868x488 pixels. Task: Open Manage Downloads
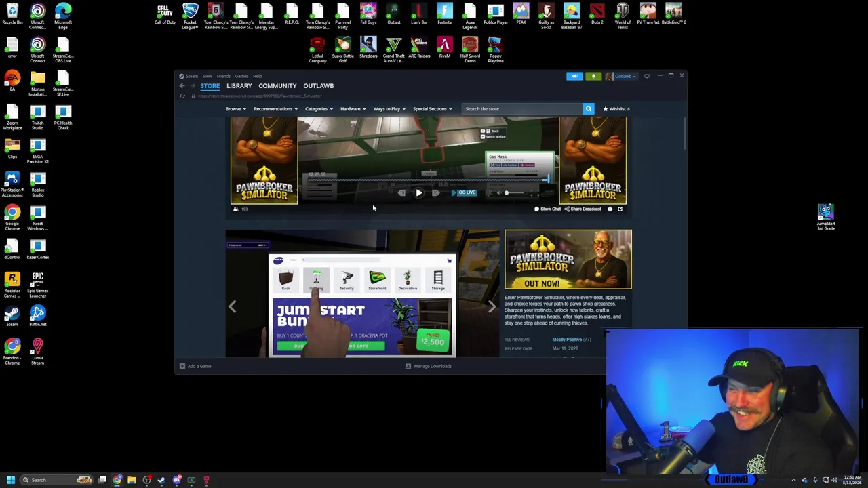(429, 366)
